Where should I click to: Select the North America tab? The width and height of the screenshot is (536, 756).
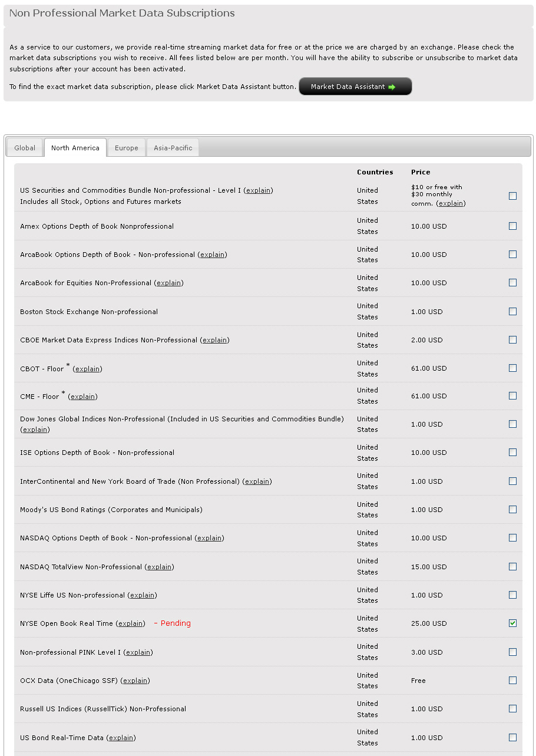click(x=75, y=148)
